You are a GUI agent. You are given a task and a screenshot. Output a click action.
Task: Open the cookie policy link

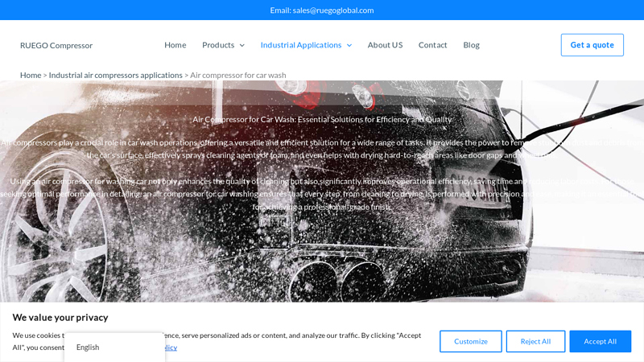tap(171, 348)
